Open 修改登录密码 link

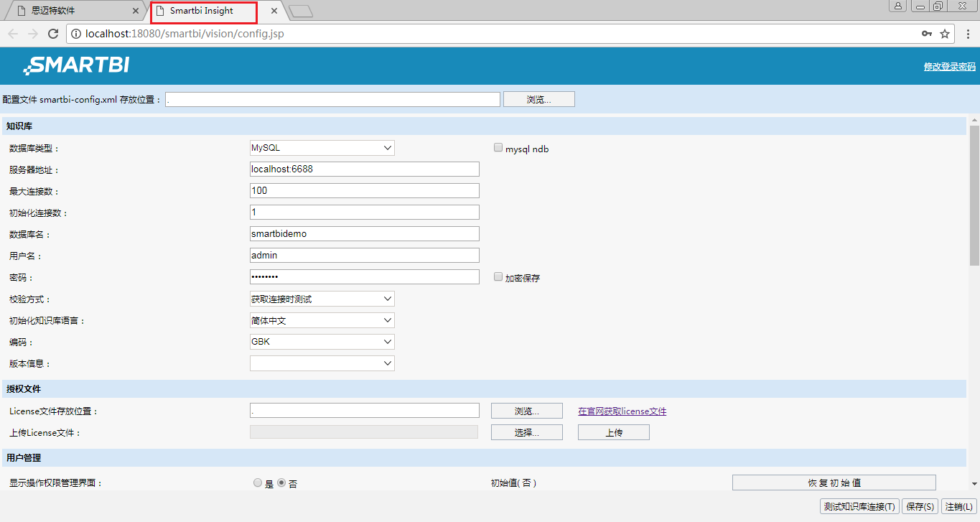pyautogui.click(x=949, y=67)
